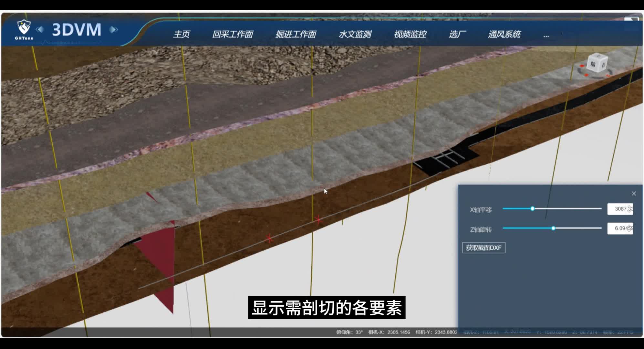Open the 回采工作面 menu
The height and width of the screenshot is (349, 644).
tap(233, 34)
